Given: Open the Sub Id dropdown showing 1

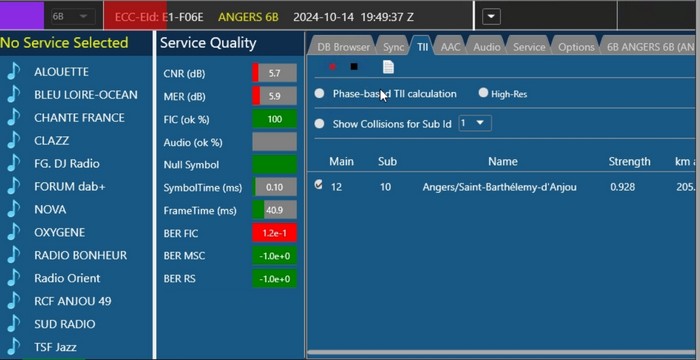Looking at the screenshot, I should click(x=475, y=123).
